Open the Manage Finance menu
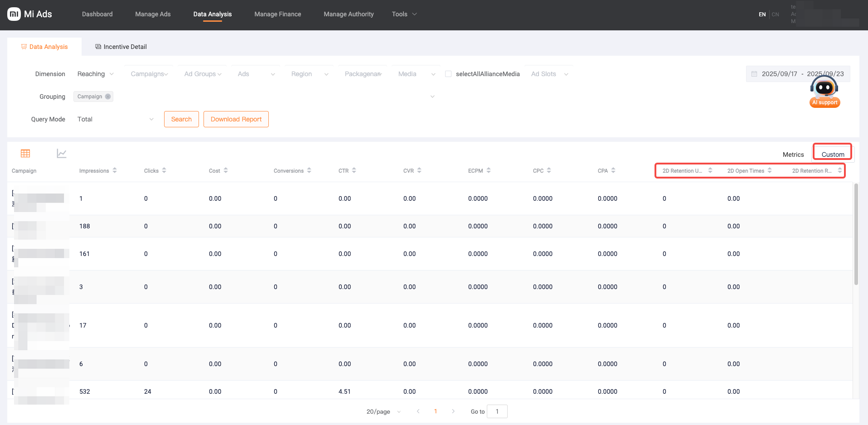This screenshot has width=868, height=425. tap(277, 14)
